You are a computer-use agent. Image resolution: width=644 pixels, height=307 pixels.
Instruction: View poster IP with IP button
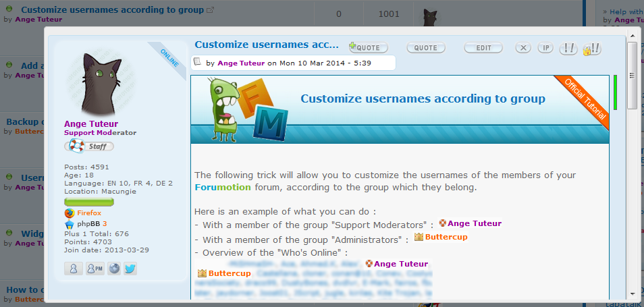[546, 48]
